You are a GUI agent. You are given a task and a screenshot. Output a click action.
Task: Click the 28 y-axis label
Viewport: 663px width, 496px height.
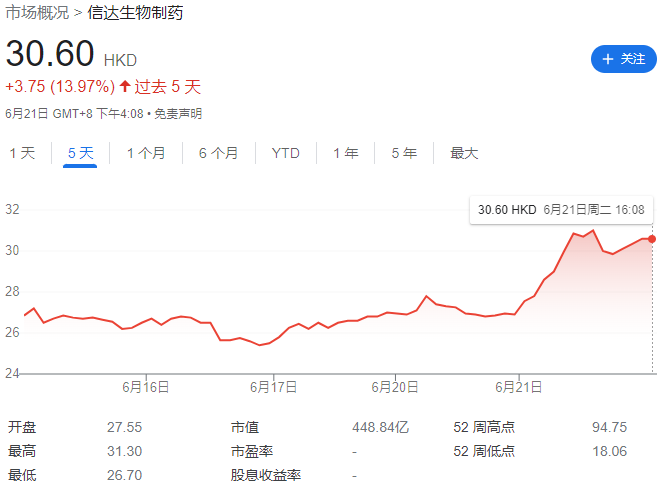coord(12,291)
